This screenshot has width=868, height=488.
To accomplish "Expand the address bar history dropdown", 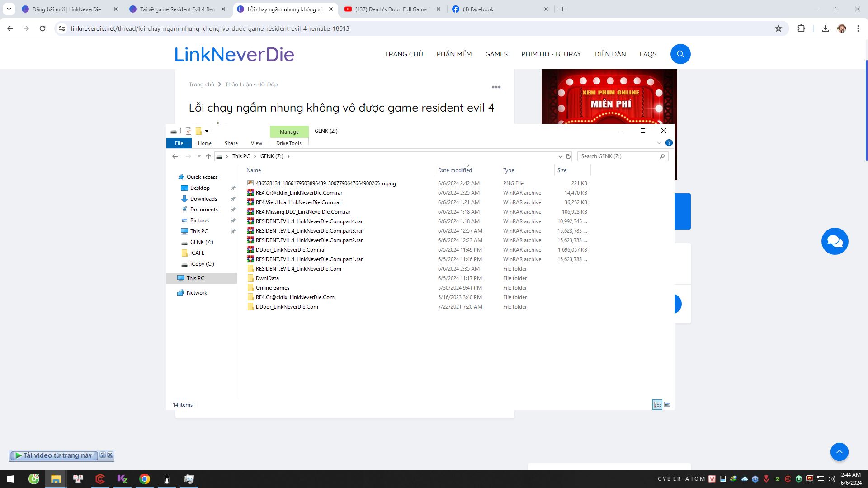I will 560,156.
